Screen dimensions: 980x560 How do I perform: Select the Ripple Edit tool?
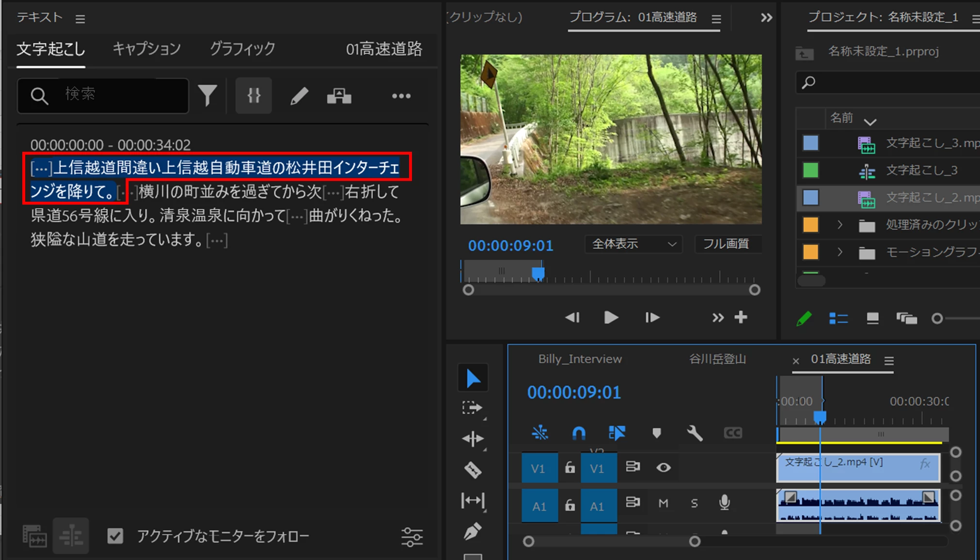[473, 439]
